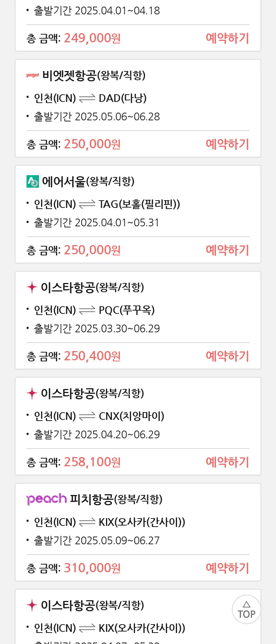Image resolution: width=276 pixels, height=644 pixels.
Task: Click round-trip arrows icon on DAD route
Action: point(87,99)
